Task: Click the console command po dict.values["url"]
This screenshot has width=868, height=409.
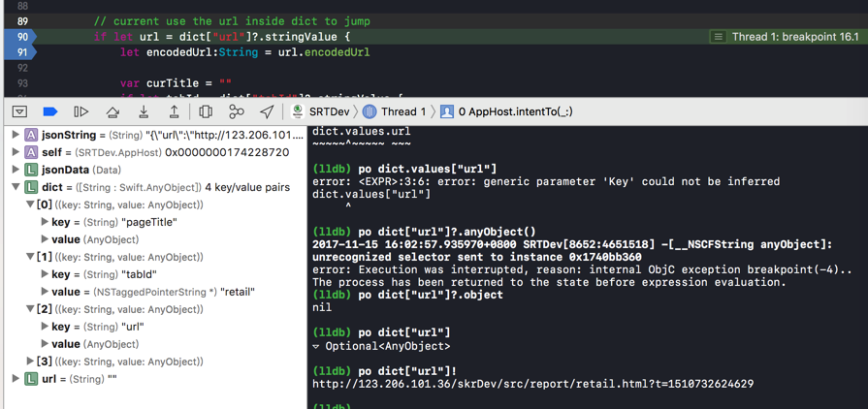Action: click(428, 169)
